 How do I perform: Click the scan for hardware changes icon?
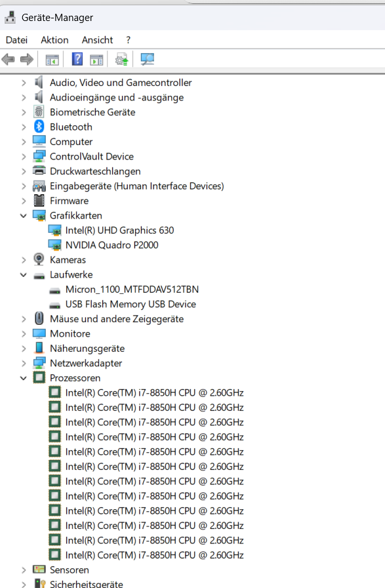pos(147,59)
